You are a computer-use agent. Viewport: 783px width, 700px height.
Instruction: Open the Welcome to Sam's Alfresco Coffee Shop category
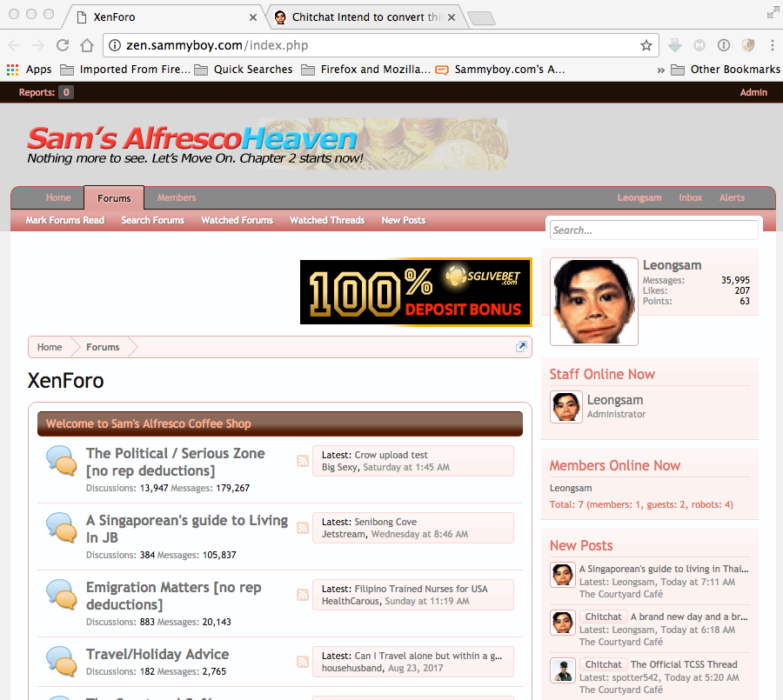tap(148, 423)
